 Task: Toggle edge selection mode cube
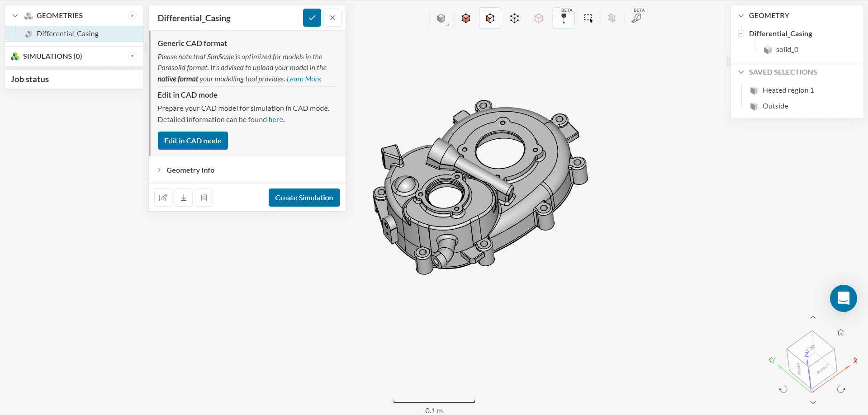pos(514,18)
